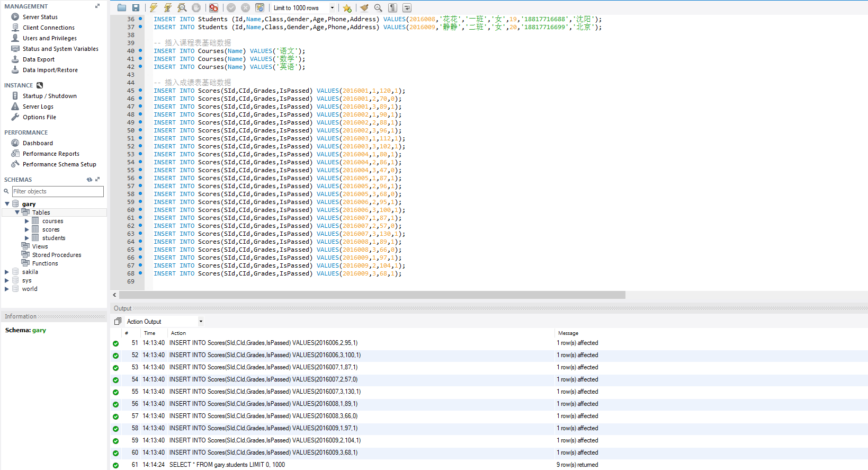The height and width of the screenshot is (470, 868).
Task: Expand the sakila schema
Action: pos(7,272)
